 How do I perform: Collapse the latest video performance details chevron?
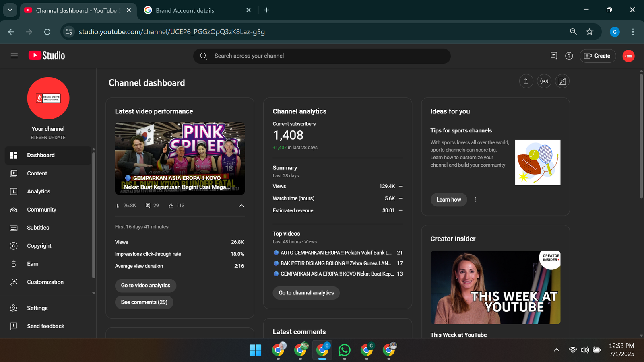click(241, 206)
